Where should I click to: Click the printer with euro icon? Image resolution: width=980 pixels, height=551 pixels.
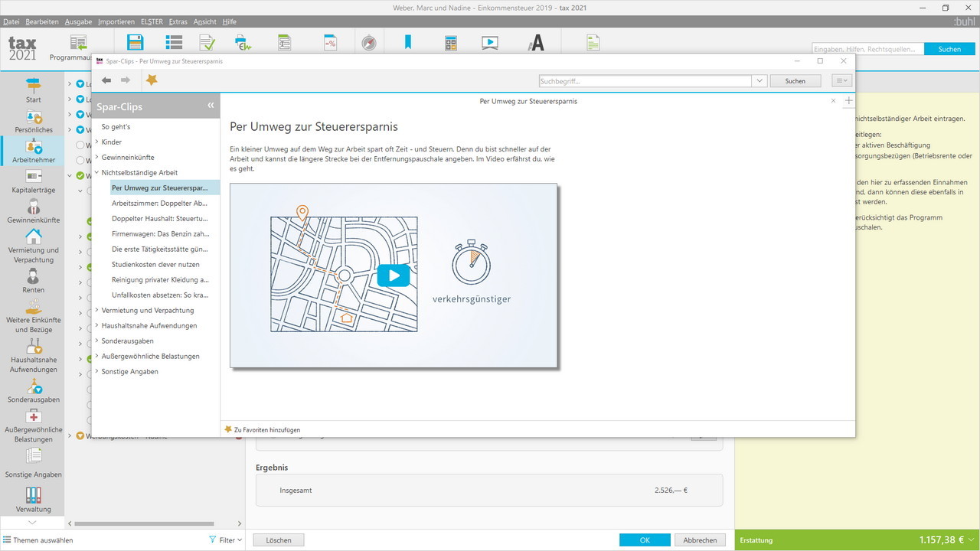point(243,43)
